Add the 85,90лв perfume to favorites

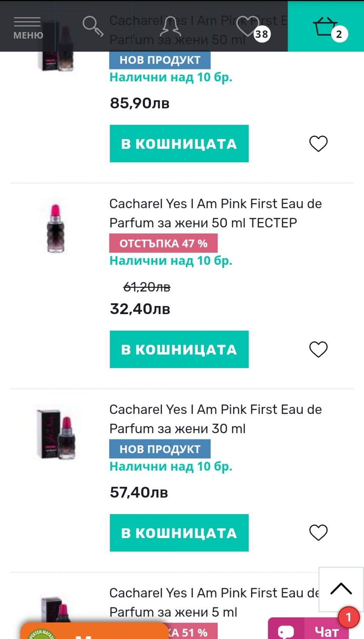click(x=318, y=144)
